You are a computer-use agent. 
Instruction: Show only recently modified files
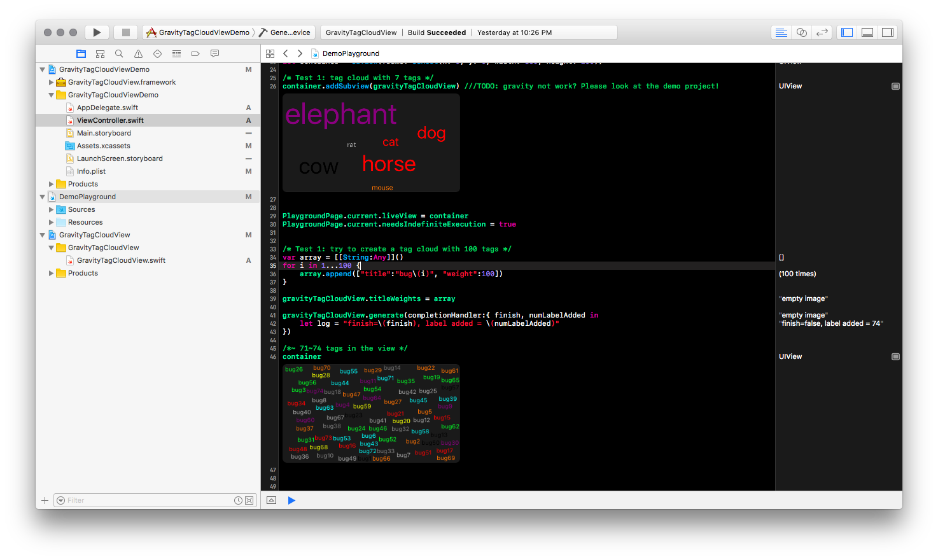pos(238,500)
